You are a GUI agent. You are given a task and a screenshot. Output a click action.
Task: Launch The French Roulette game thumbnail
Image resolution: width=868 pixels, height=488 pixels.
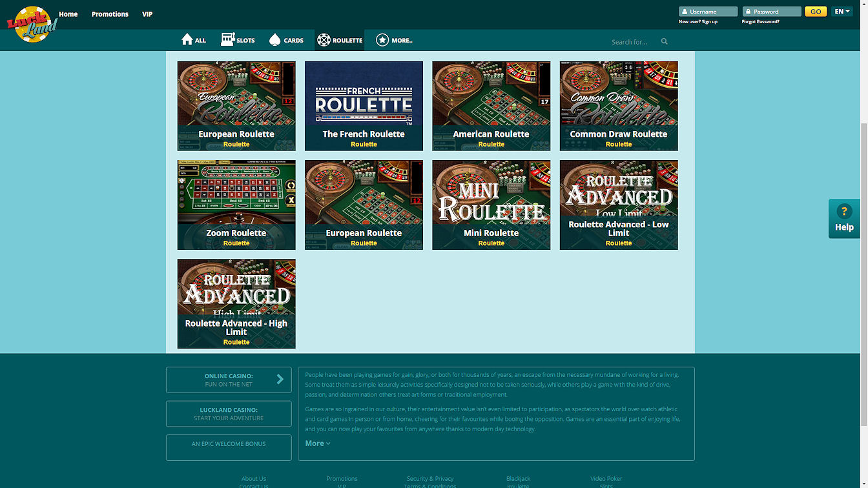(364, 106)
